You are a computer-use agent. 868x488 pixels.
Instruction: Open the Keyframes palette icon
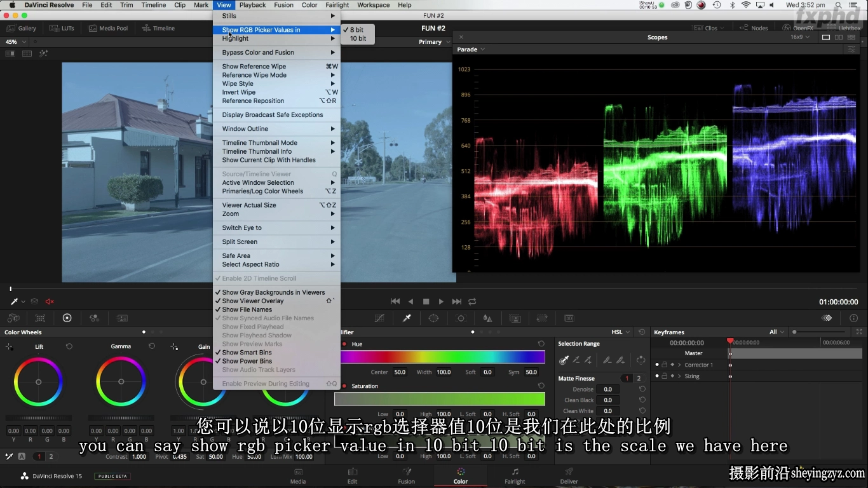827,318
